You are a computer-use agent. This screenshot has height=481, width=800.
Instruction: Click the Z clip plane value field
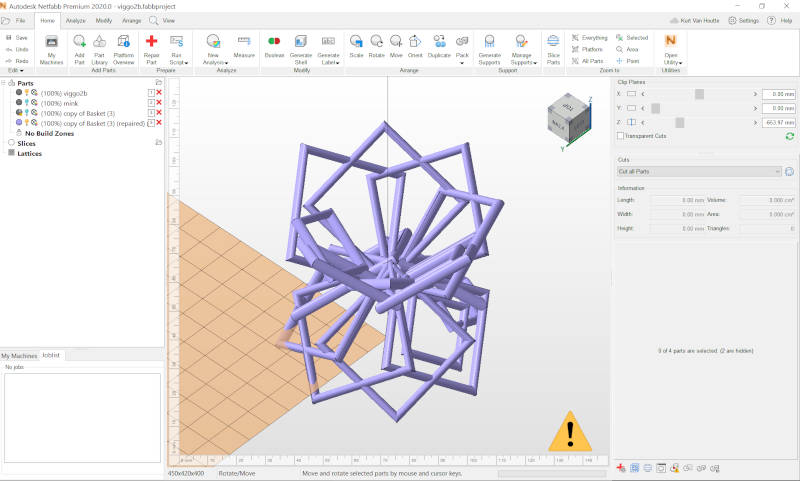pos(779,122)
